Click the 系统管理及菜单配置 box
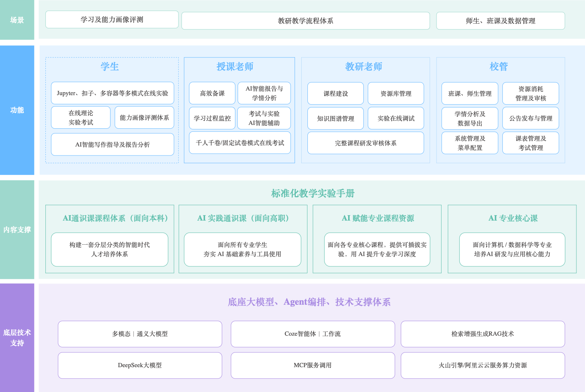Viewport: 585px width, 392px height. point(470,143)
